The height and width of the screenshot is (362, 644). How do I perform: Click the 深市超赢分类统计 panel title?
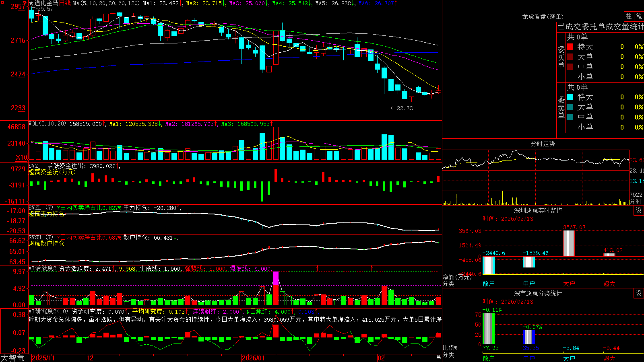pos(538,293)
